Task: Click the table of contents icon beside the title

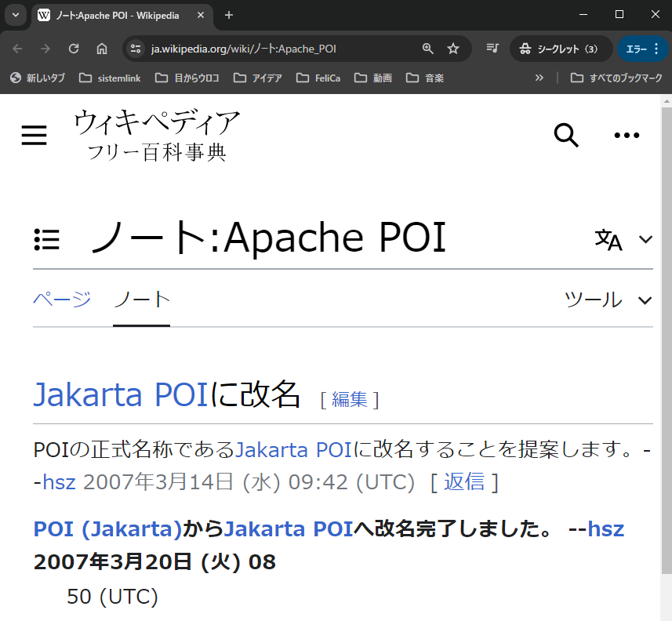Action: [x=46, y=238]
